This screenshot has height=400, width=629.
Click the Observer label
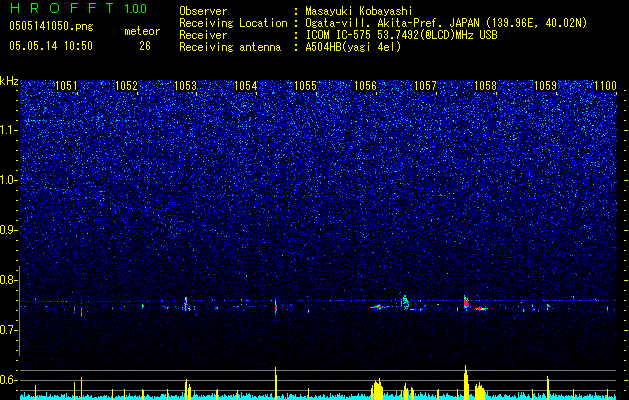[x=203, y=11]
